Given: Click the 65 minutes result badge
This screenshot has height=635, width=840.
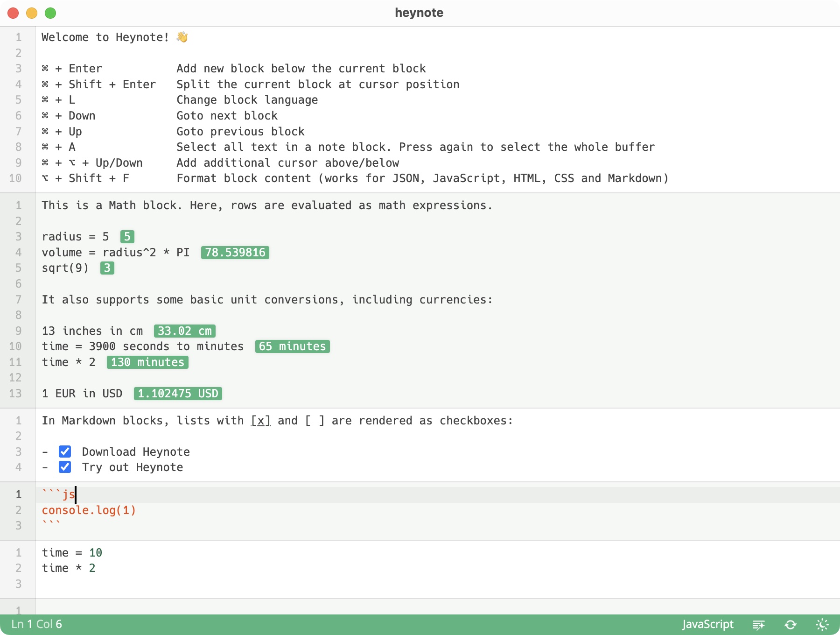Looking at the screenshot, I should (293, 346).
